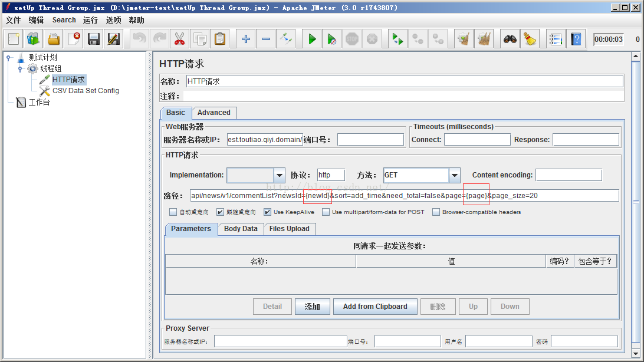Enable Browser-compatible headers checkbox
This screenshot has width=644, height=362.
pos(436,212)
